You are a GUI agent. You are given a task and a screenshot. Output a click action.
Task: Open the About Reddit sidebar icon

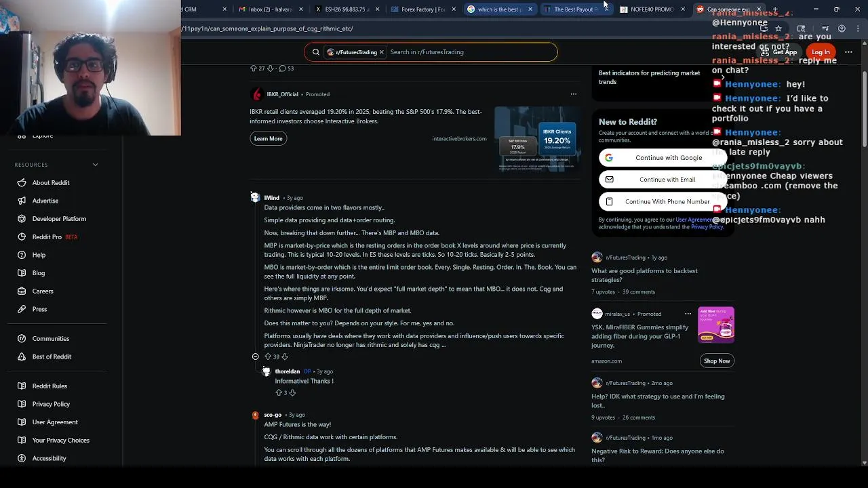pyautogui.click(x=22, y=183)
